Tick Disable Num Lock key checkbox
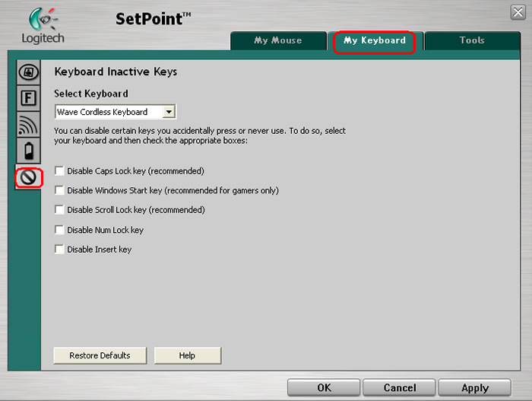532x401 pixels. (59, 230)
